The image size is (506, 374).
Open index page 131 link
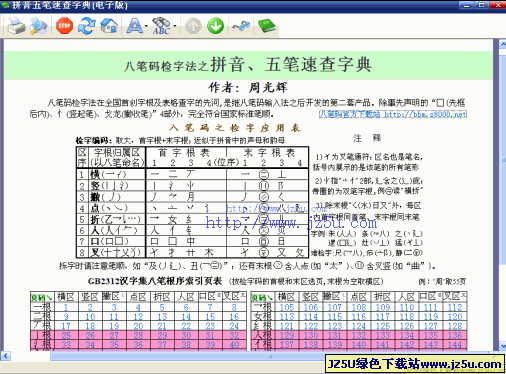[x=335, y=335]
